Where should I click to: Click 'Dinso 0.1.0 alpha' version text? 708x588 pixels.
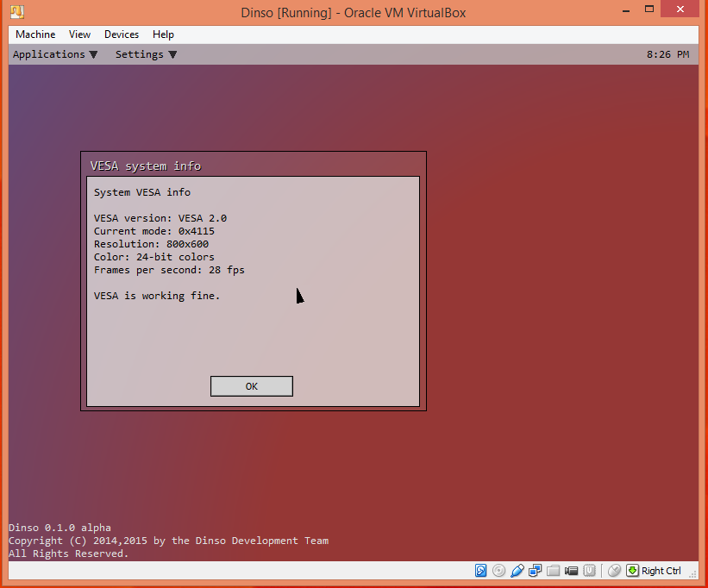click(x=60, y=528)
